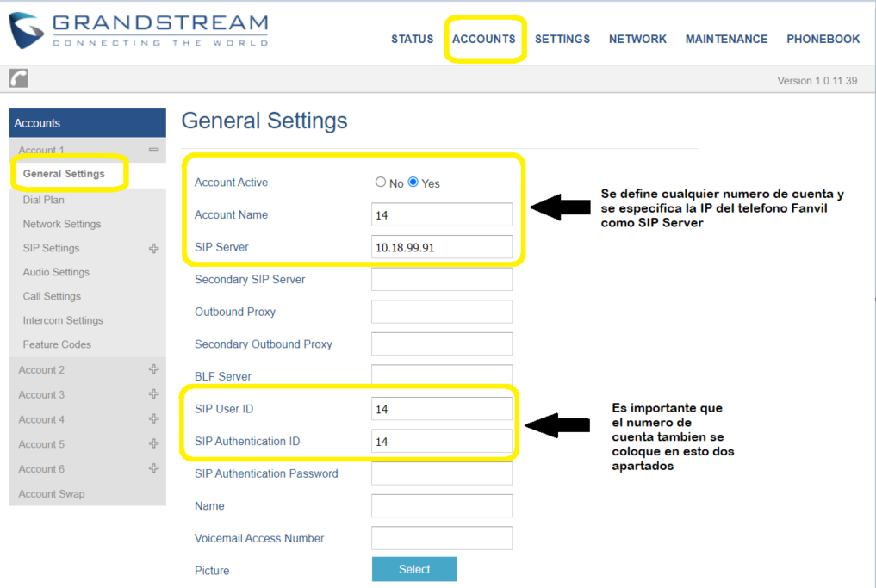876x588 pixels.
Task: Select No for Account Active
Action: [381, 182]
